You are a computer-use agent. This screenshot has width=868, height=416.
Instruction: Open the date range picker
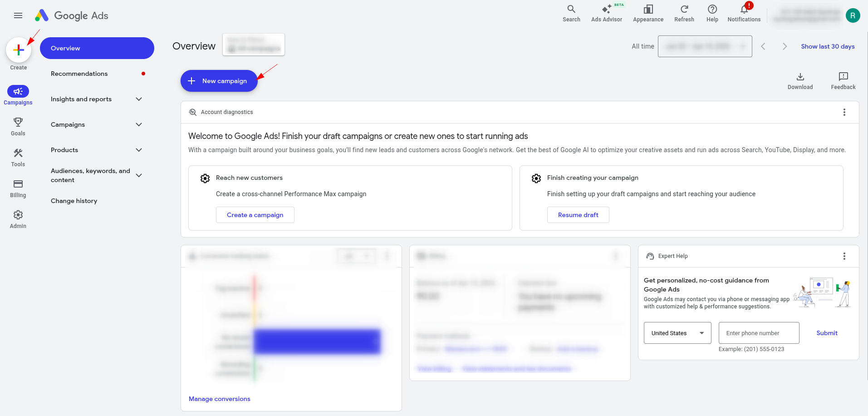(705, 46)
